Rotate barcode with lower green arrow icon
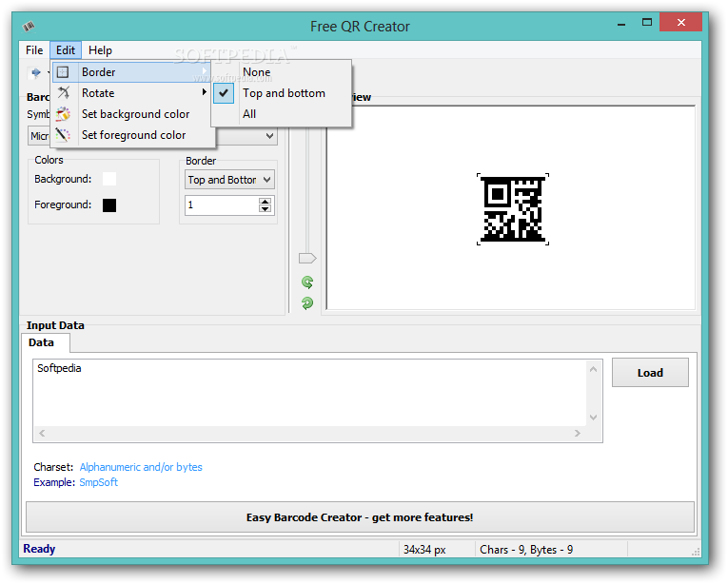728x584 pixels. pos(307,303)
